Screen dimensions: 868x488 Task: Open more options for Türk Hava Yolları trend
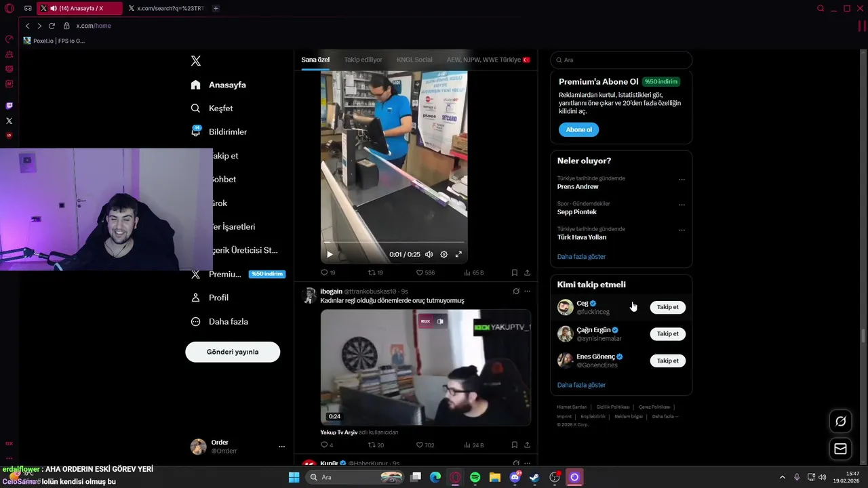(682, 230)
